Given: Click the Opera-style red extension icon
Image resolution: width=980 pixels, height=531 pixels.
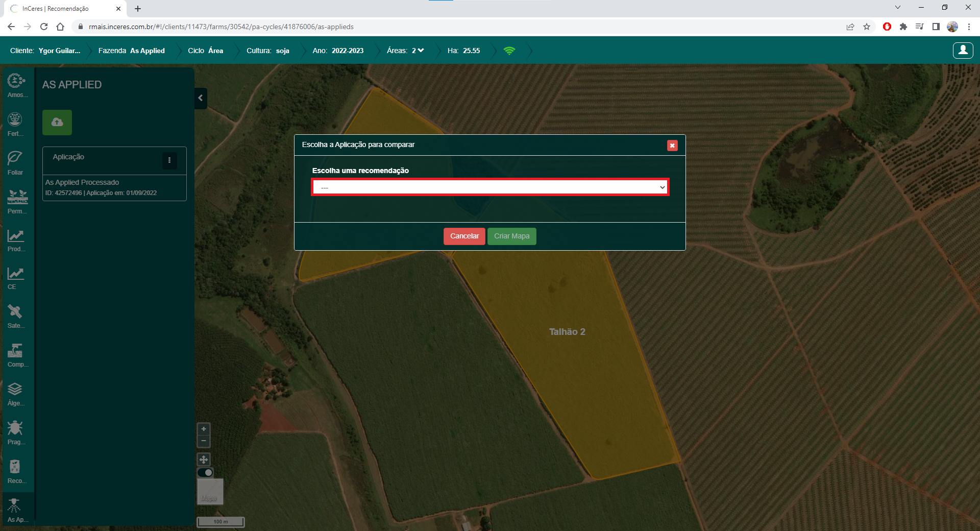Looking at the screenshot, I should coord(887,27).
